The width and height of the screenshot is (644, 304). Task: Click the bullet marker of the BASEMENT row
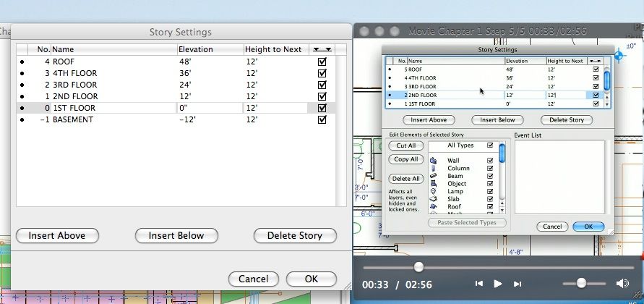tap(22, 119)
